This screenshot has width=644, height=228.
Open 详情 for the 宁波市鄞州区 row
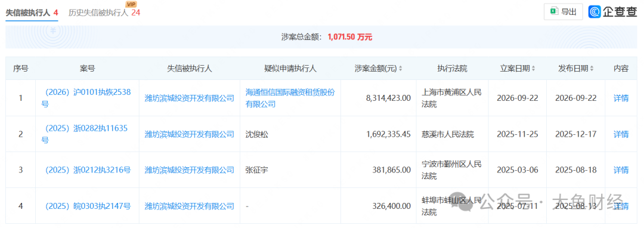tap(621, 170)
